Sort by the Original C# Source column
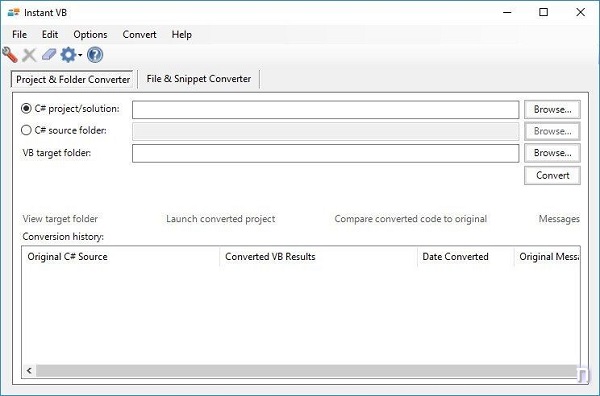 121,257
